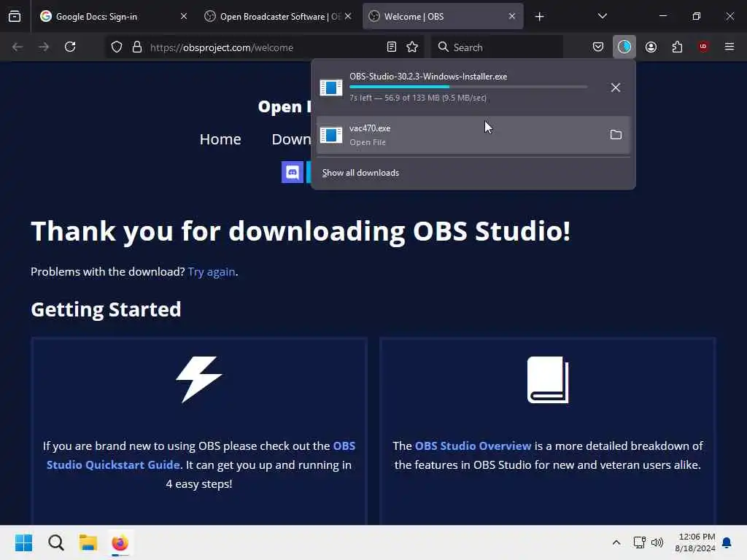Open the Firefox account menu
This screenshot has width=747, height=560.
click(651, 47)
